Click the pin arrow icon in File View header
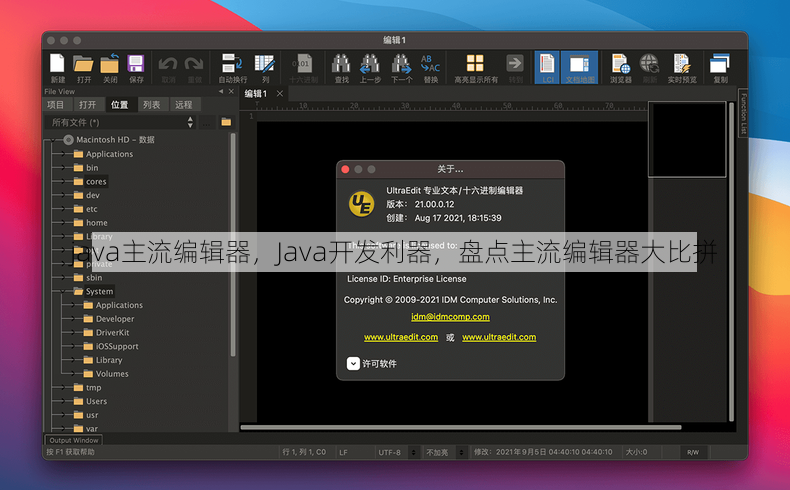 click(221, 91)
